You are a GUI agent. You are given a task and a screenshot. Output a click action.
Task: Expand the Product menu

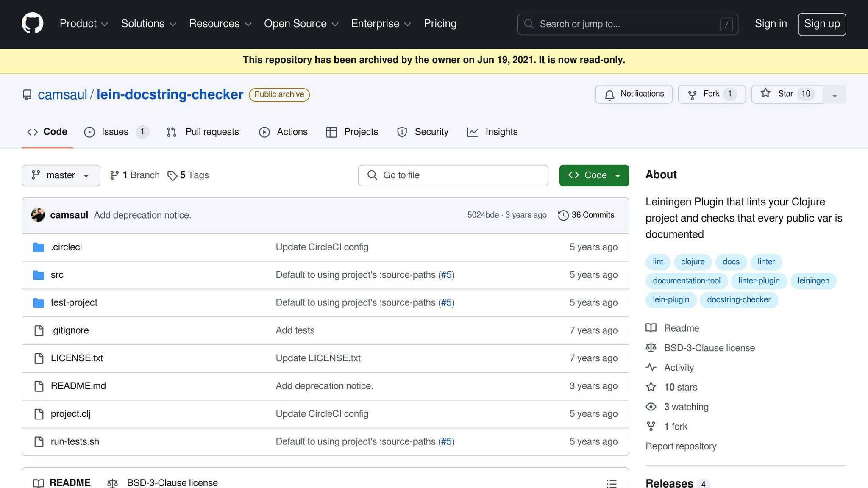tap(83, 24)
